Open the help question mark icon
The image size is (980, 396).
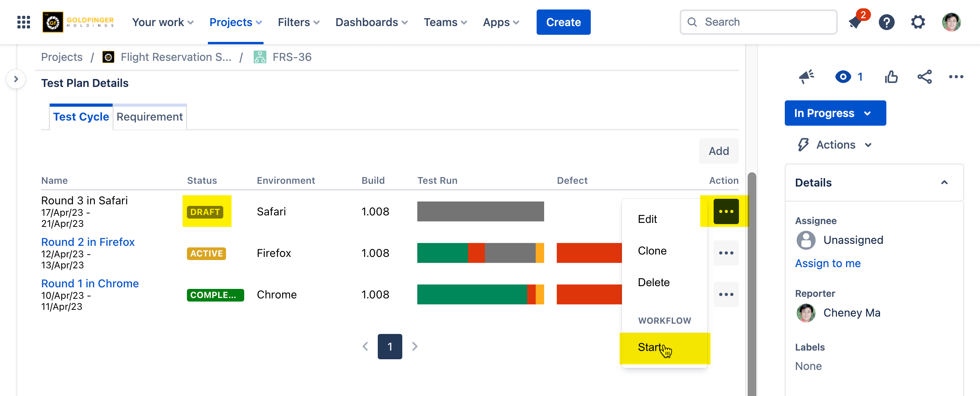[886, 22]
